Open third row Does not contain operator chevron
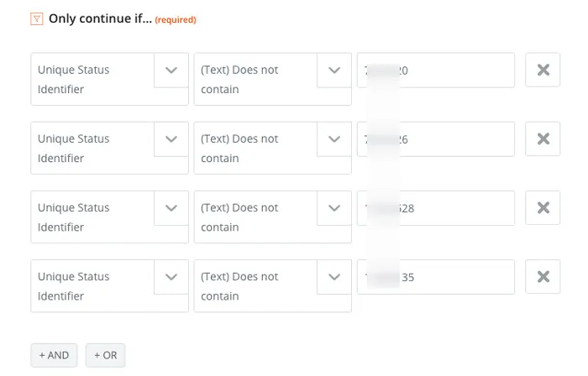Screen dimensions: 588x376 [334, 208]
